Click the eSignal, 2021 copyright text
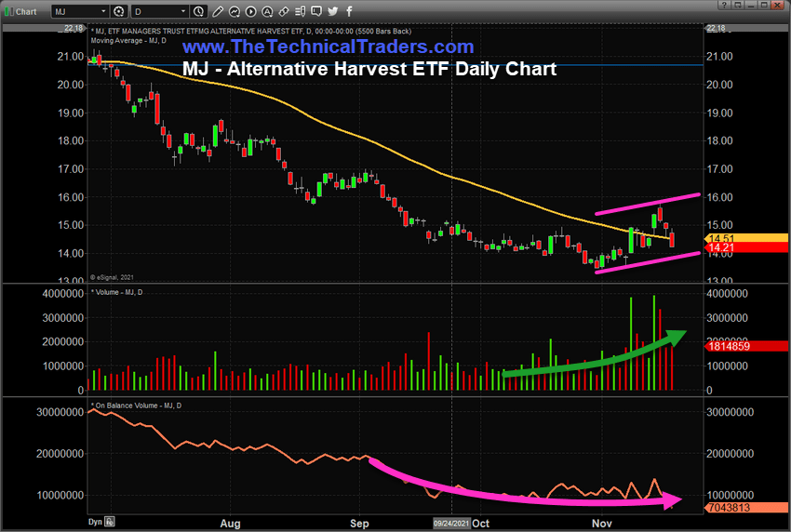 click(x=112, y=277)
